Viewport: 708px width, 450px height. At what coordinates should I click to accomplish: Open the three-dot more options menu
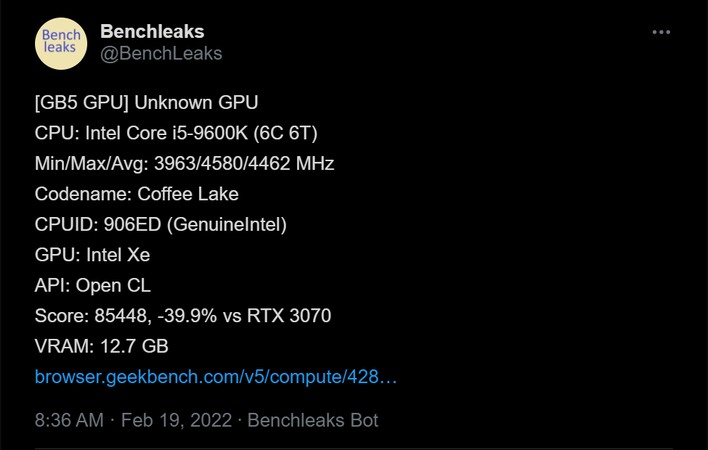click(x=661, y=32)
